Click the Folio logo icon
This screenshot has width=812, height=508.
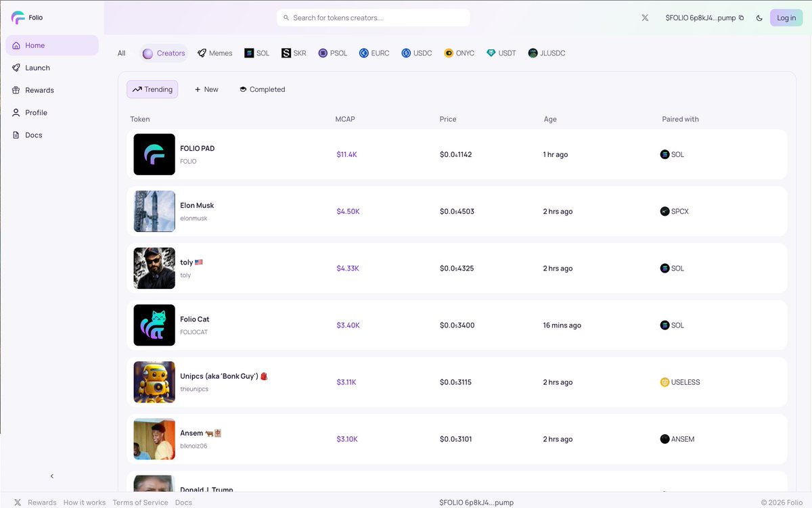(x=18, y=18)
